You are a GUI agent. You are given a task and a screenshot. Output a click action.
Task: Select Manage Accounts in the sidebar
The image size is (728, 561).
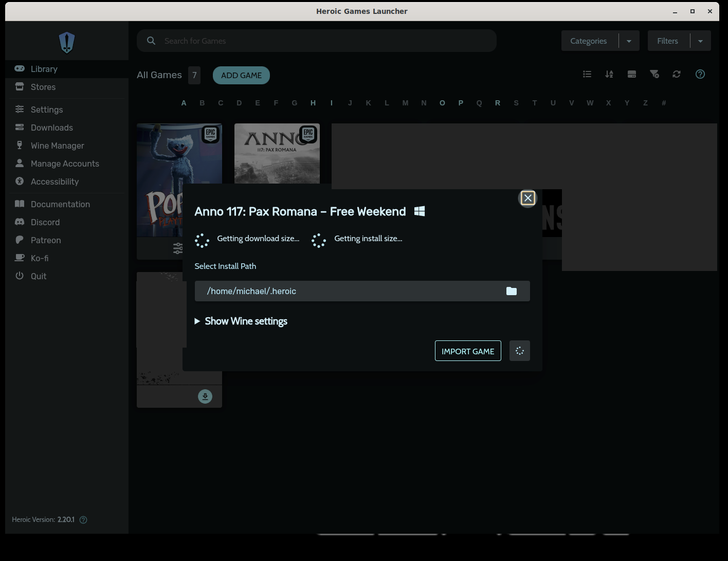pos(65,164)
